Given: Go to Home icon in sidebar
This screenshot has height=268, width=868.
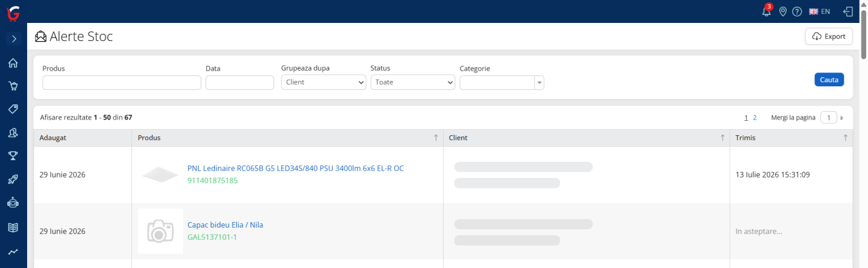Looking at the screenshot, I should (13, 63).
